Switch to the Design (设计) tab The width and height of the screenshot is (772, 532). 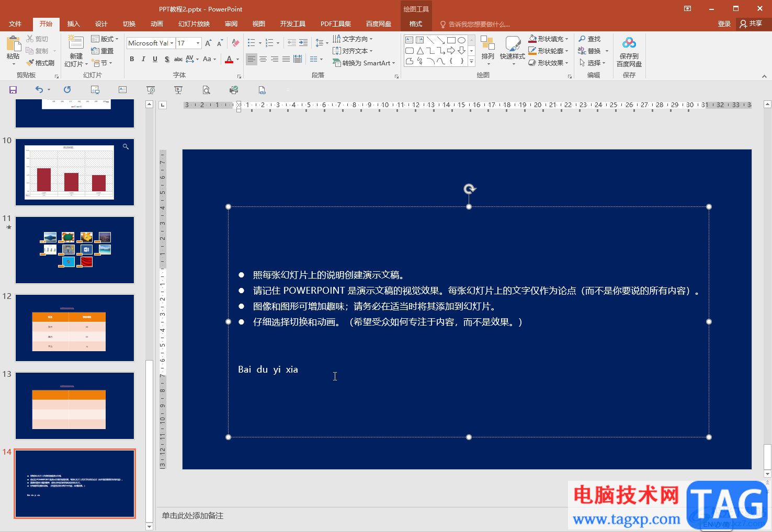tap(101, 24)
